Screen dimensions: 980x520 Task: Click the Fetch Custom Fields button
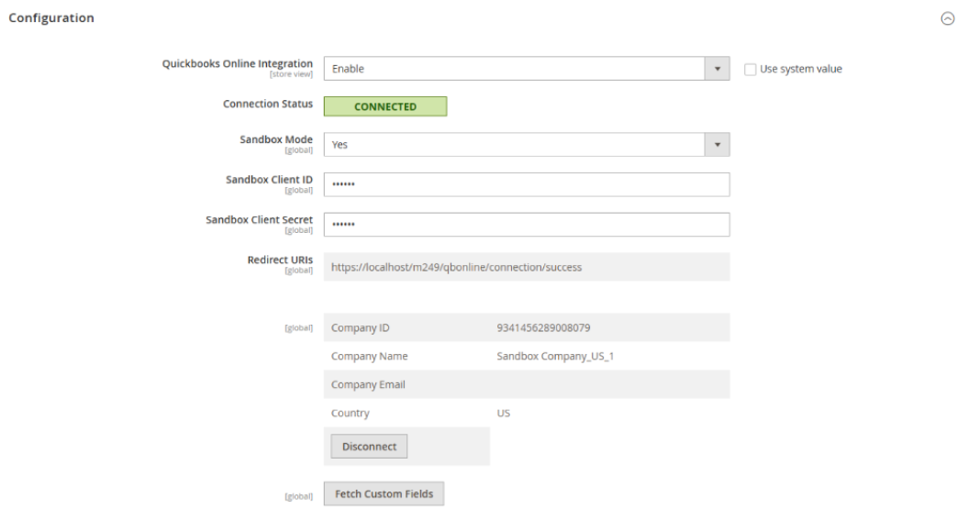tap(384, 493)
